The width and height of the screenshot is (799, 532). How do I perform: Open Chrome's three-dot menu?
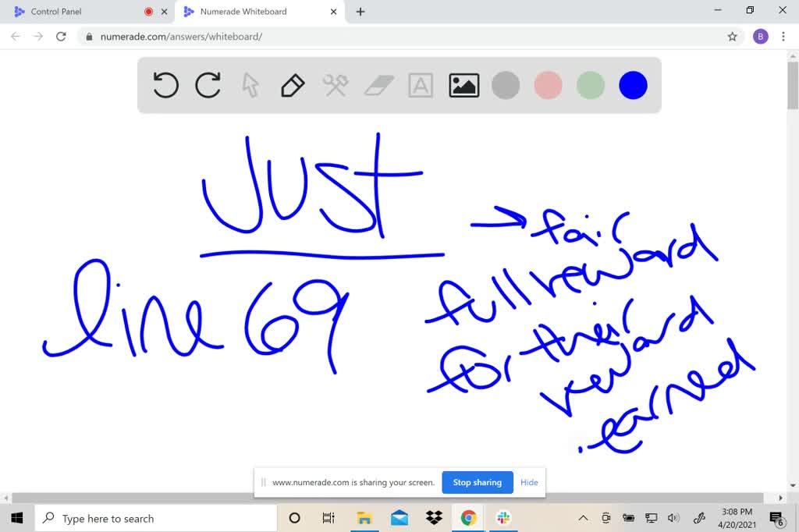point(783,37)
